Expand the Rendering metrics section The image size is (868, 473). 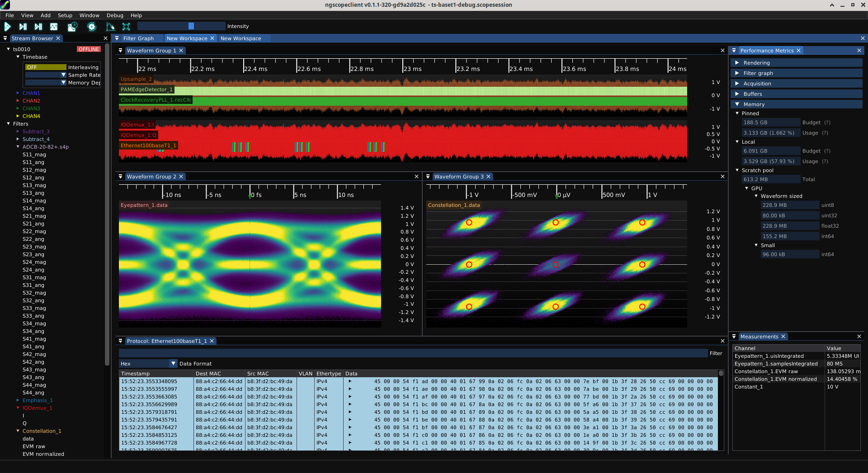tap(756, 63)
